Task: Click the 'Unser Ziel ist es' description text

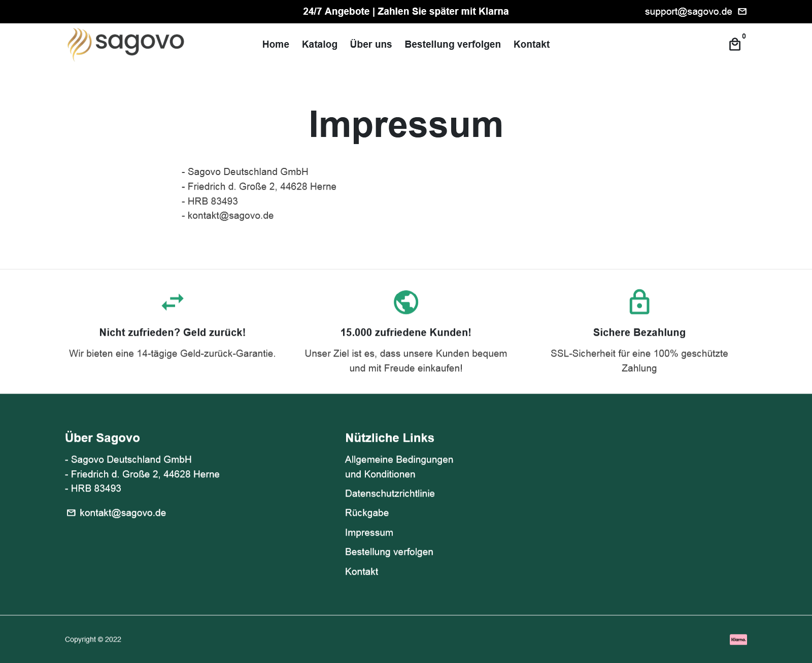Action: tap(406, 361)
